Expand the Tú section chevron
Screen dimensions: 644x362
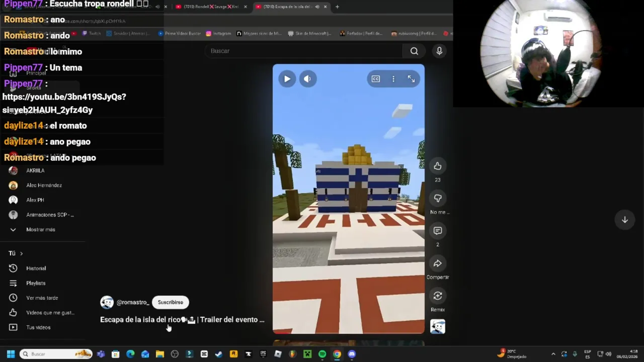22,253
